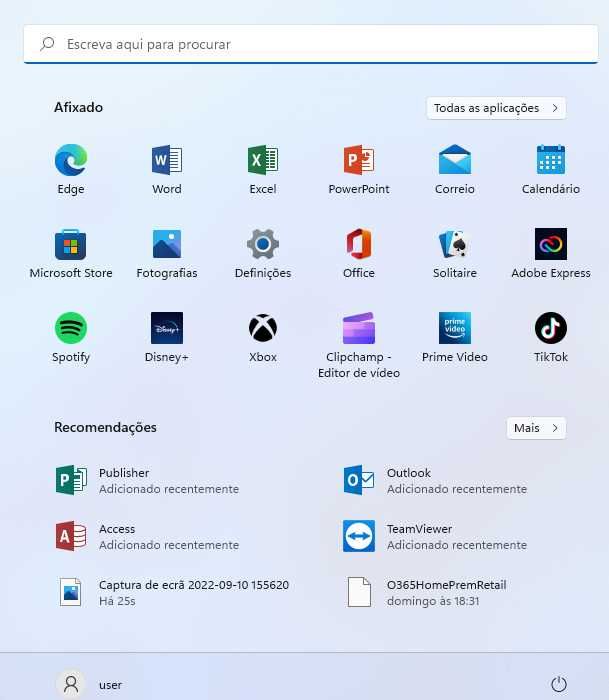The image size is (609, 700).
Task: Open Captura de ecrã 2022-09-10 file
Action: click(x=172, y=593)
